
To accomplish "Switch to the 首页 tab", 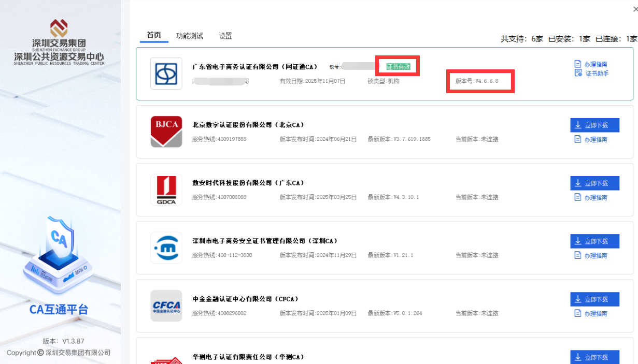I will [154, 35].
